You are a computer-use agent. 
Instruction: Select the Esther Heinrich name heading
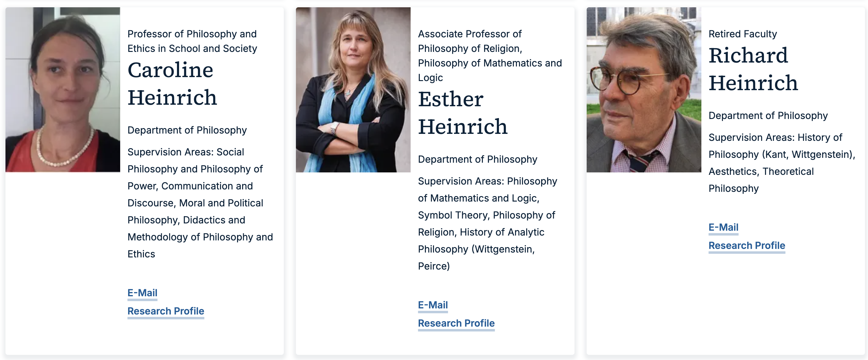click(x=462, y=113)
